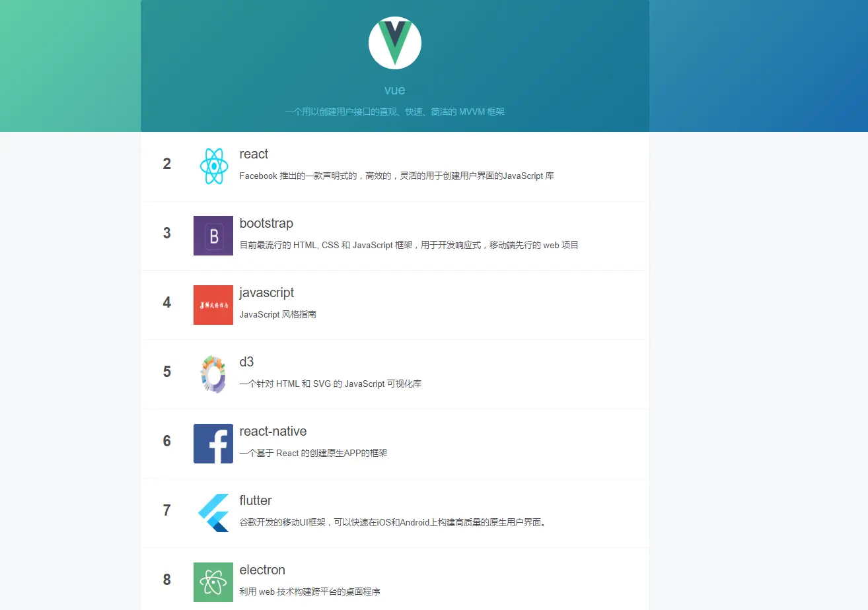Click the Bootstrap purple B logo
Viewport: 868px width, 610px height.
coord(213,236)
